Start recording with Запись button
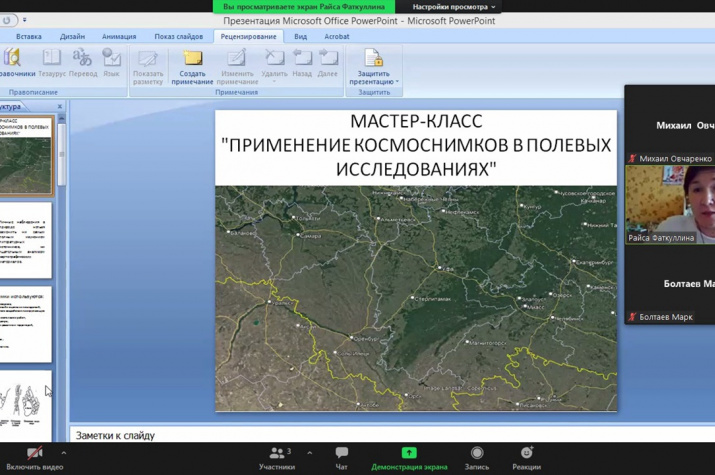 (x=477, y=459)
